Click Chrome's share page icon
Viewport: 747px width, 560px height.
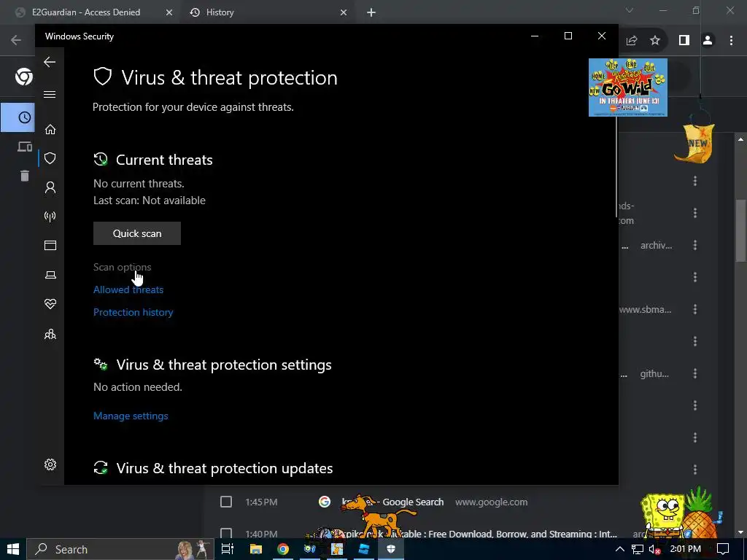pos(632,41)
